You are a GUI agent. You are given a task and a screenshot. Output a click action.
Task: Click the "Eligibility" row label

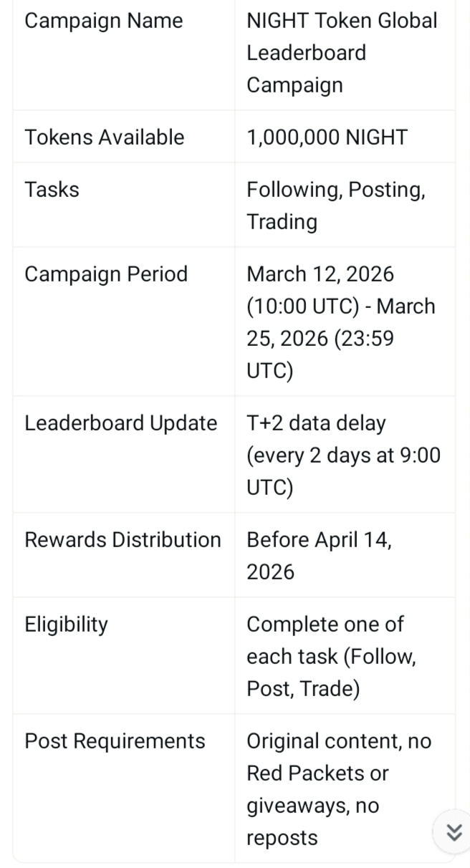click(x=66, y=625)
